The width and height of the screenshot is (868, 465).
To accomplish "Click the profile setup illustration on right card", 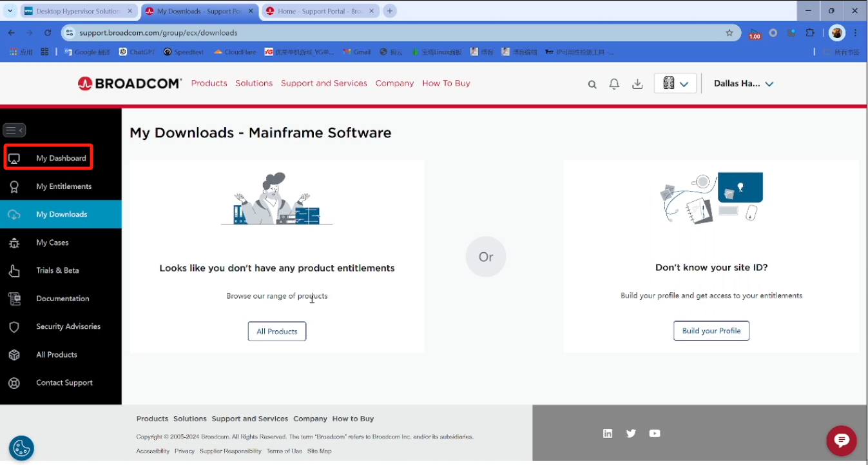I will coord(711,198).
